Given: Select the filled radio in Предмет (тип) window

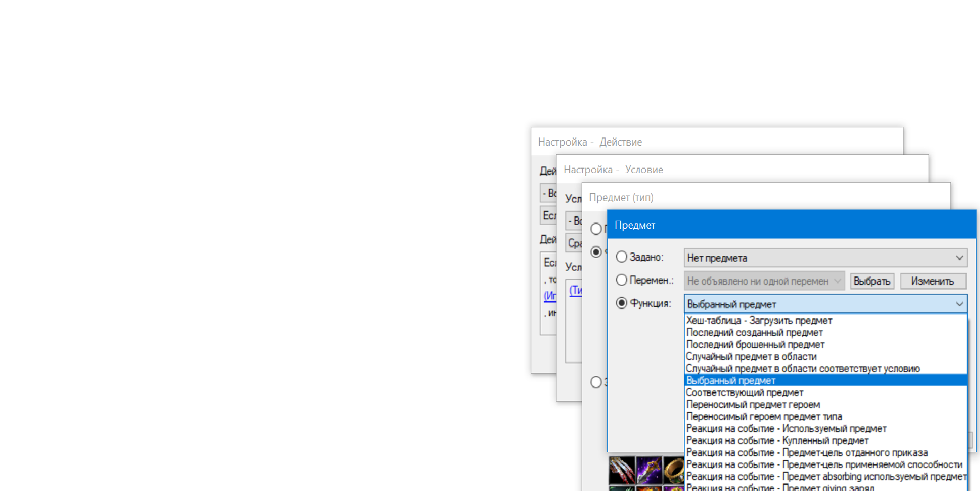Looking at the screenshot, I should tap(596, 252).
